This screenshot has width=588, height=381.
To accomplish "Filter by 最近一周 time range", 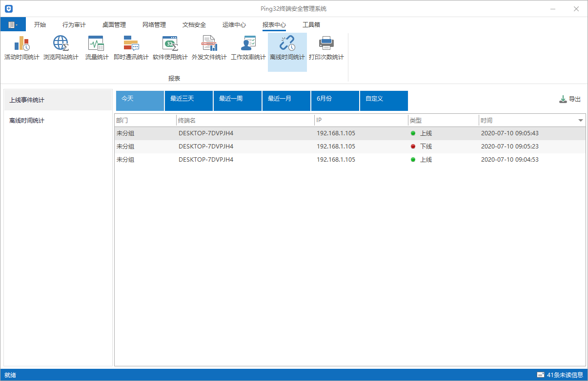I will pyautogui.click(x=238, y=101).
